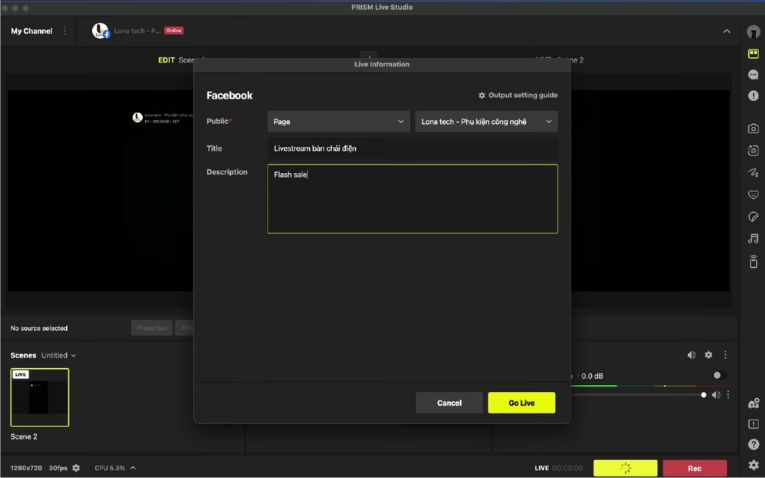Click the 1280x720 resolution text
The height and width of the screenshot is (478, 765).
26,468
